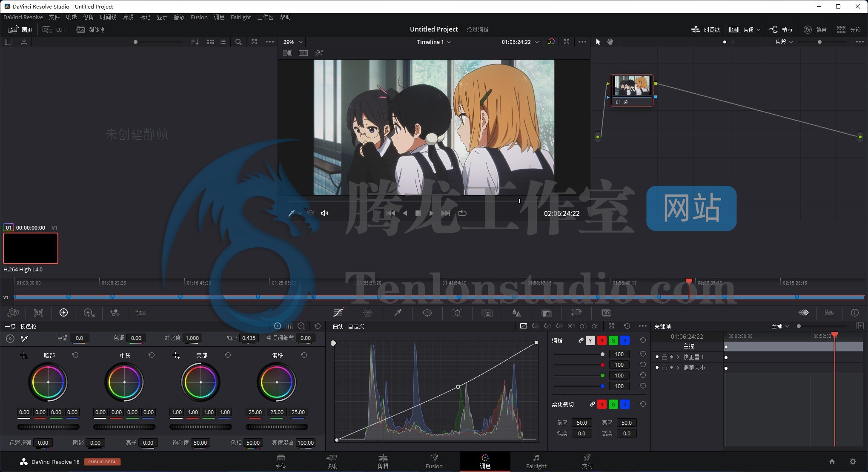Open project settings gear
Viewport: 868px width, 472px height.
(853, 461)
